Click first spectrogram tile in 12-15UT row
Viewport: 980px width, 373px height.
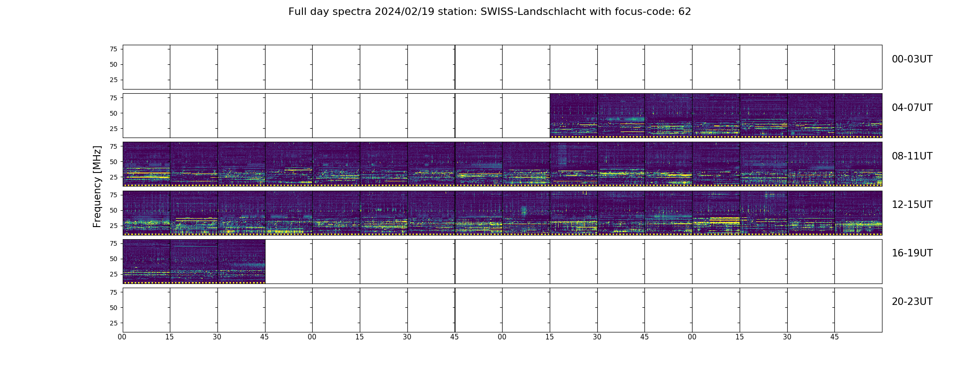(146, 213)
